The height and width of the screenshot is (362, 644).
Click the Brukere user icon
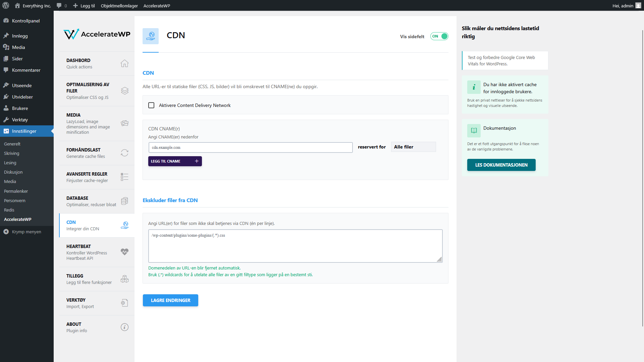point(6,108)
